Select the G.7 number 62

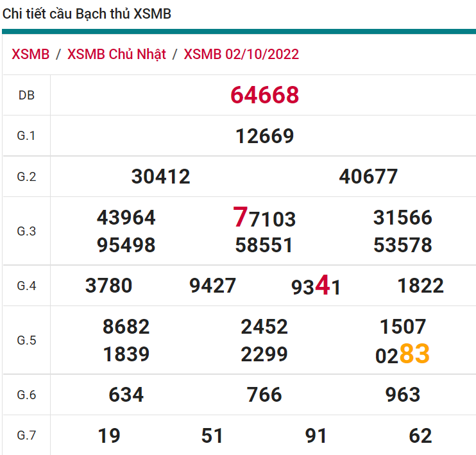click(x=420, y=436)
